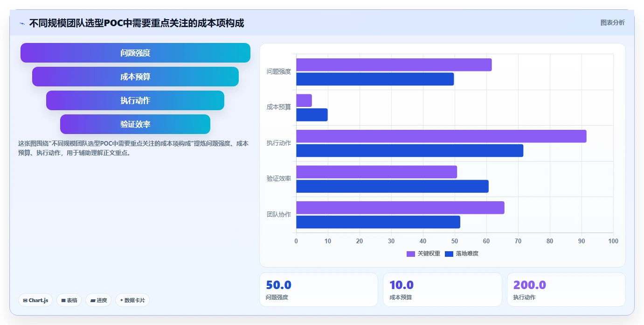644x325 pixels.
Task: Click the 200.0 执行动作 data card
Action: tap(566, 290)
